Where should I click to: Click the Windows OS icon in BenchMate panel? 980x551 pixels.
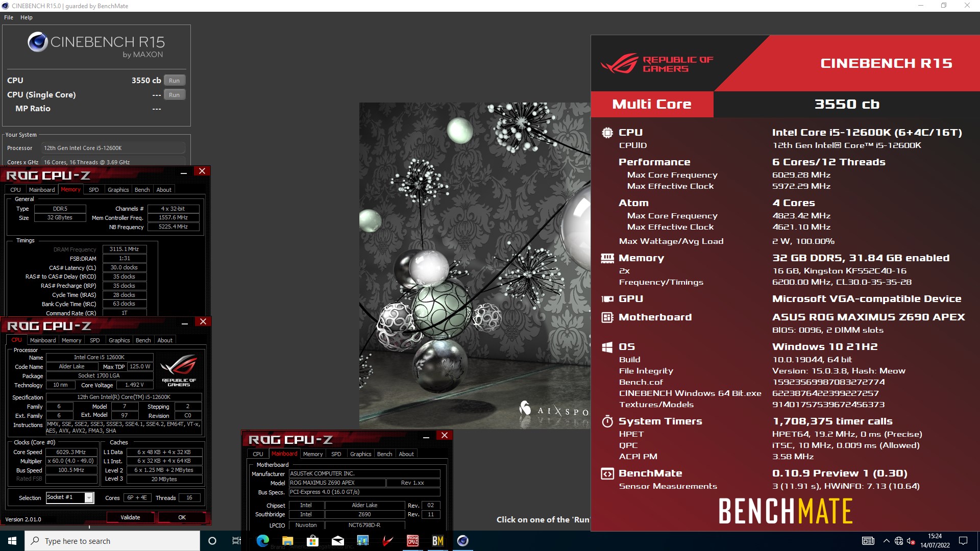[607, 347]
